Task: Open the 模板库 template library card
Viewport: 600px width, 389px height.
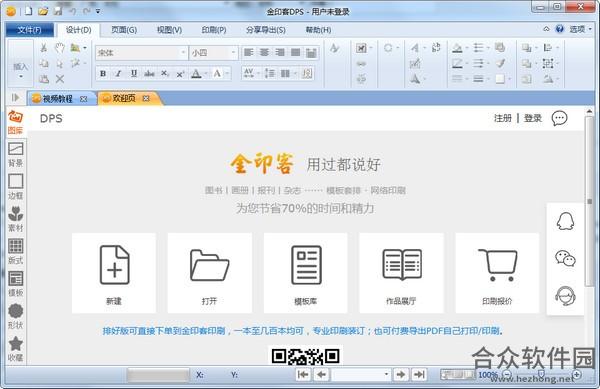Action: [305, 273]
